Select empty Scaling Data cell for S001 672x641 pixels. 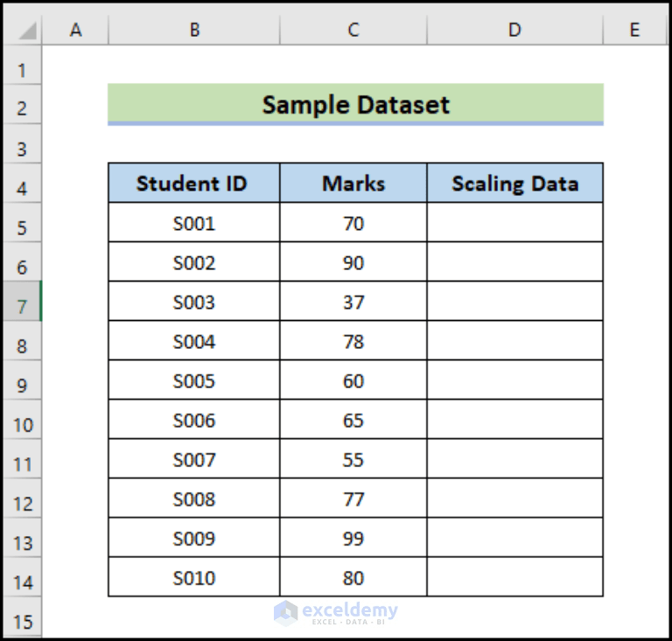(514, 222)
